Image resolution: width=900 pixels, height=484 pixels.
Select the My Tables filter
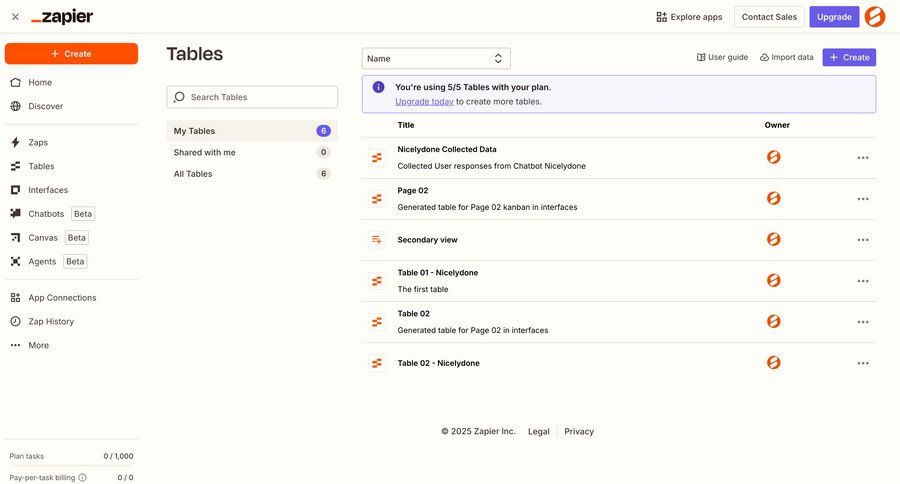click(x=252, y=131)
